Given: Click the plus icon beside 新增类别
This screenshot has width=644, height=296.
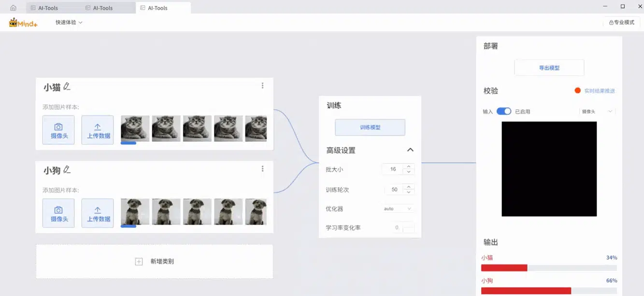Looking at the screenshot, I should click(139, 262).
